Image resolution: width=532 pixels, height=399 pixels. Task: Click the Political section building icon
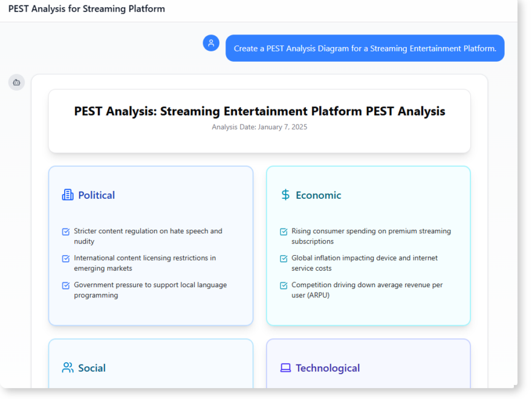(66, 195)
